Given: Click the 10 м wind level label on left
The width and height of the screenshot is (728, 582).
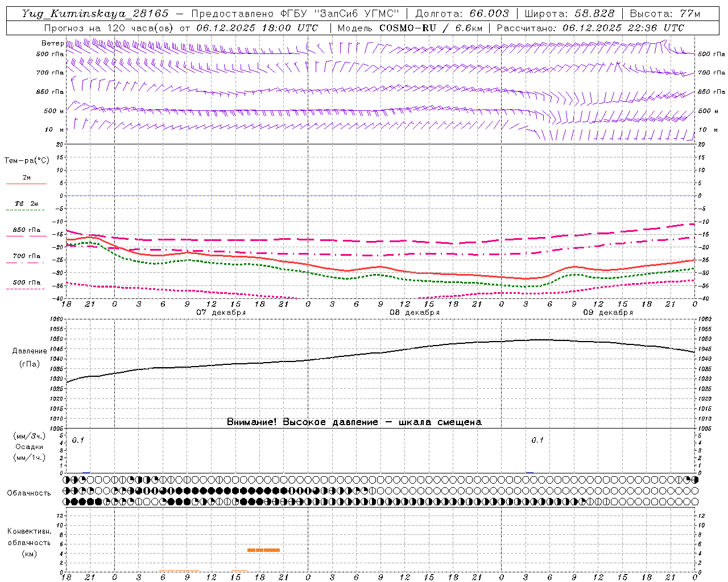Looking at the screenshot, I should pos(55,130).
